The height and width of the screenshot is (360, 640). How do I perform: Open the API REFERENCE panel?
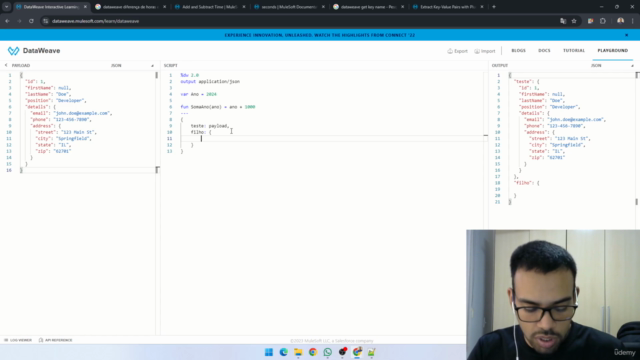click(x=56, y=340)
